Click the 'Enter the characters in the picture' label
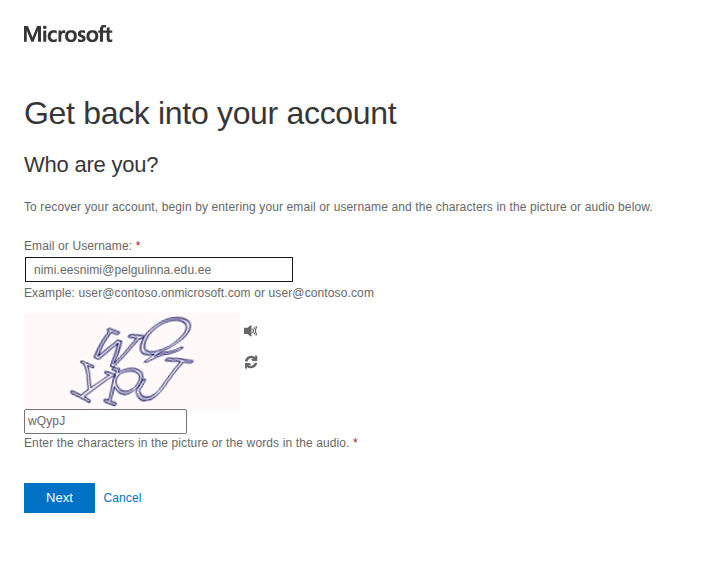The width and height of the screenshot is (721, 574). [x=186, y=442]
